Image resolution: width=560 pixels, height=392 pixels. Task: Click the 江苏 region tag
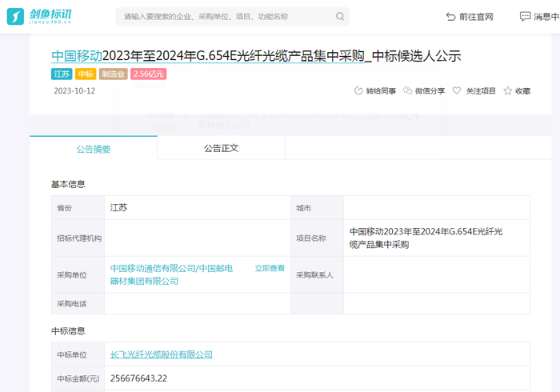coord(62,74)
